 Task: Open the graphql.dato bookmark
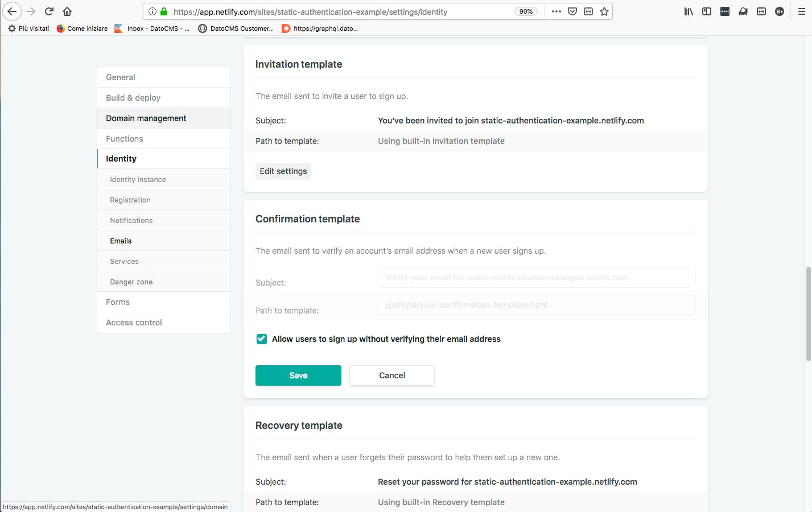[320, 28]
